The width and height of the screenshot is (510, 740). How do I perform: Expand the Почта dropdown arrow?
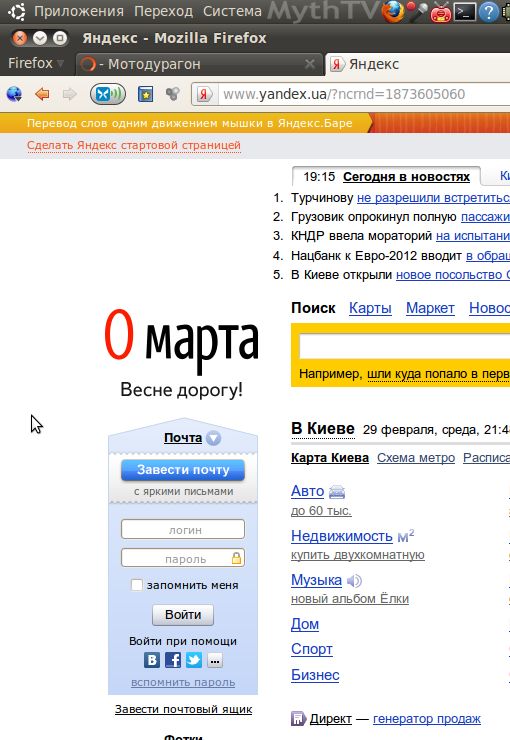tap(213, 438)
